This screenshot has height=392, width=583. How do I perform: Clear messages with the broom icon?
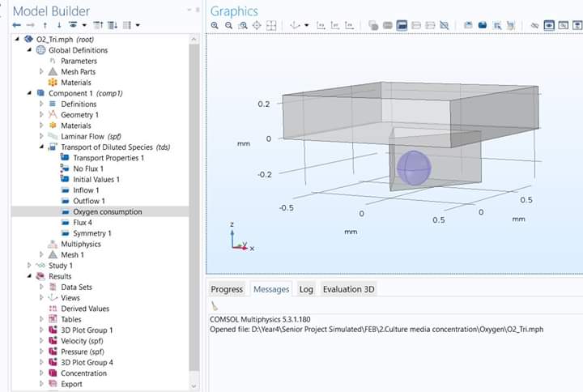[215, 306]
